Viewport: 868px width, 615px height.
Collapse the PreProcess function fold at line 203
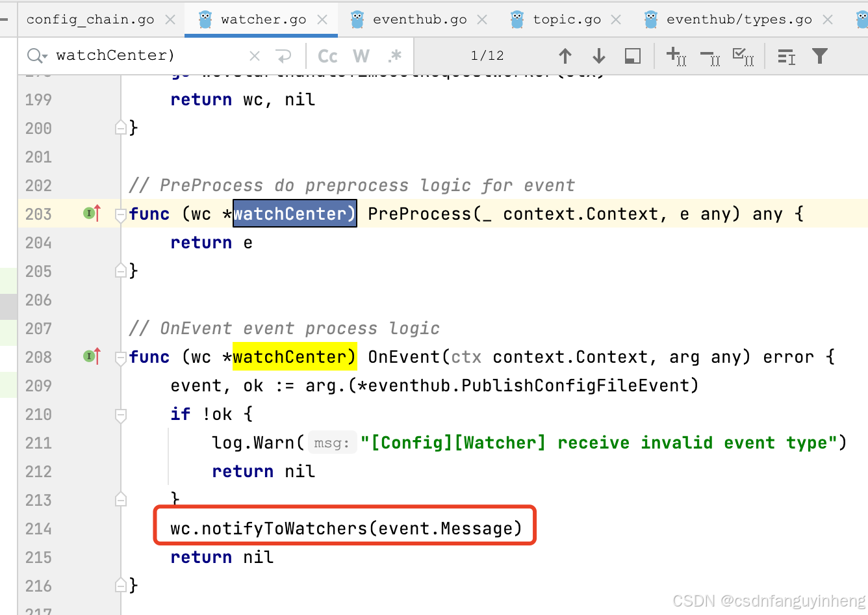click(121, 215)
